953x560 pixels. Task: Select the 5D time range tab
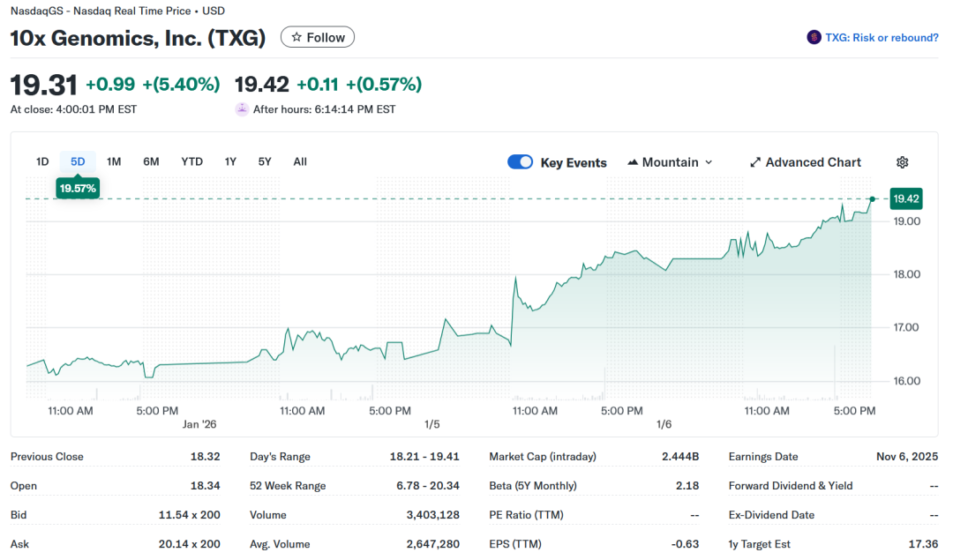pos(78,161)
